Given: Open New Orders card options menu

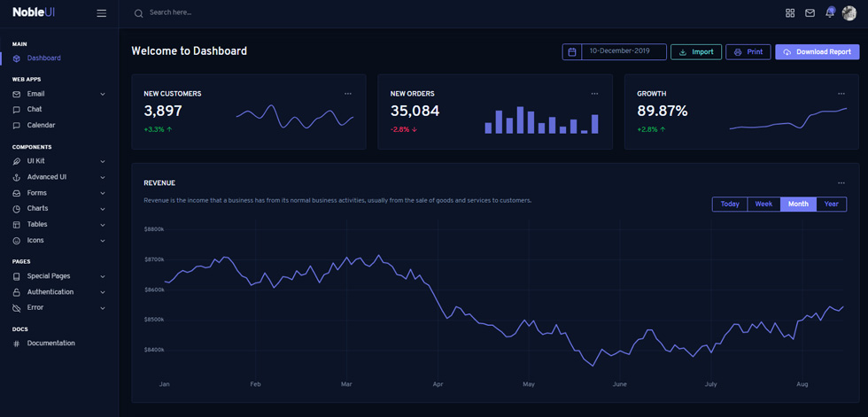Looking at the screenshot, I should tap(594, 94).
